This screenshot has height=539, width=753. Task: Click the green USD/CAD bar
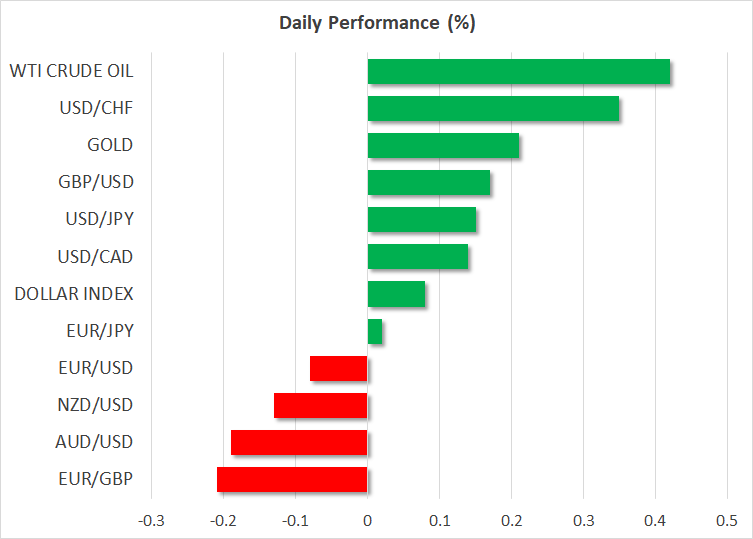click(x=417, y=257)
